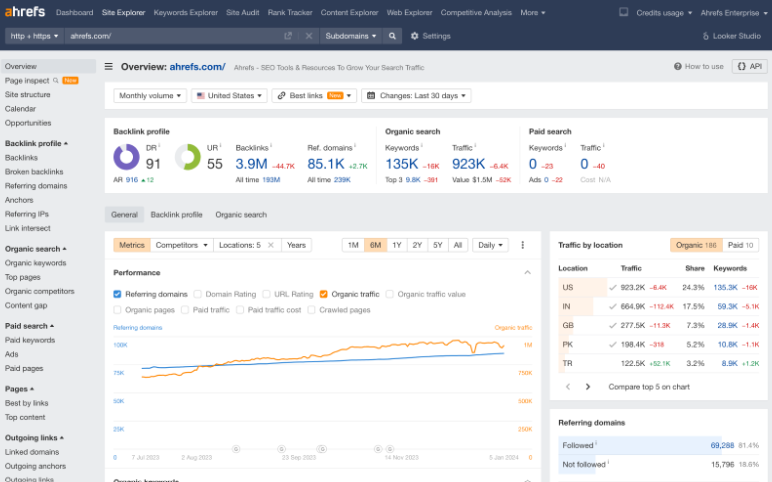Click the monitor icon near Credits usage
The height and width of the screenshot is (482, 772).
click(623, 12)
